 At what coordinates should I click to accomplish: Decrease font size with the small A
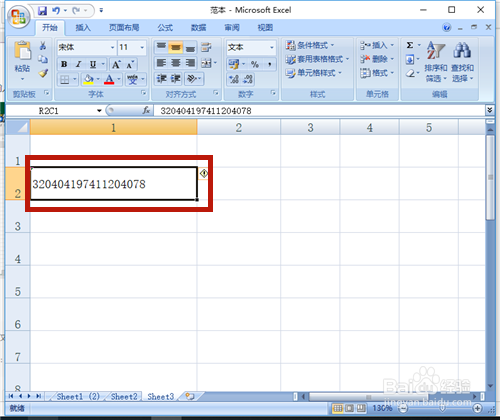[x=130, y=64]
